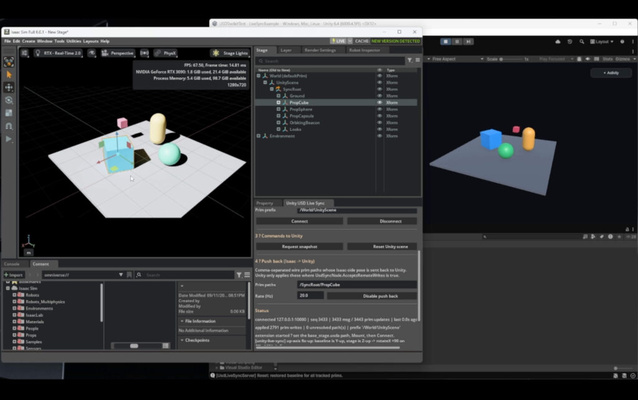
Task: Click the Import button in Content browser
Action: tap(14, 275)
